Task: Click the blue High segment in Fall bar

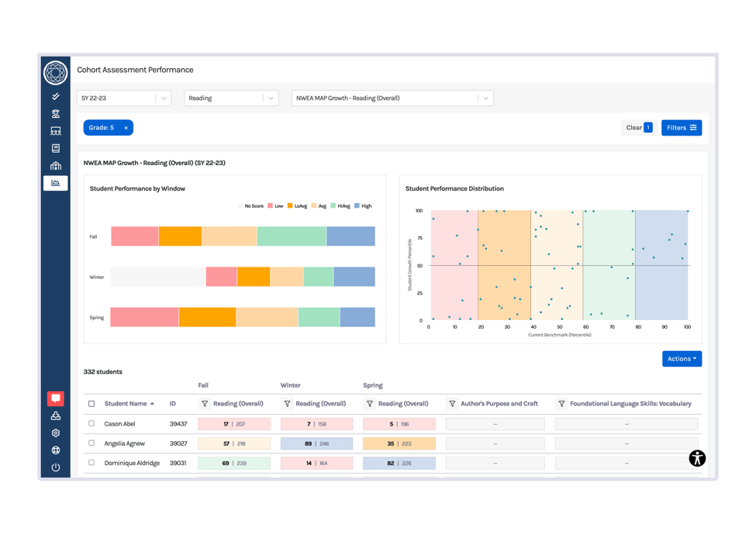Action: [350, 236]
